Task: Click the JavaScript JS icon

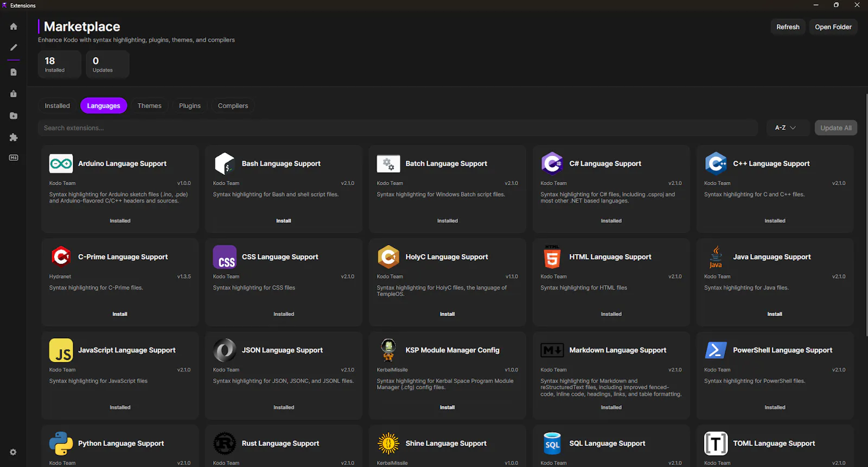Action: pyautogui.click(x=61, y=350)
